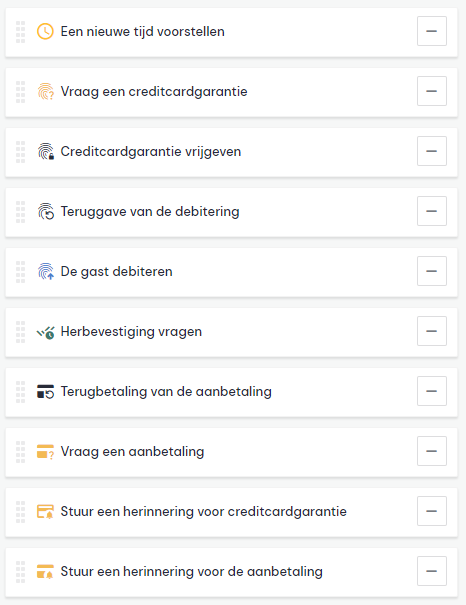Click minus button for 'De gast debiteren'

click(x=432, y=271)
